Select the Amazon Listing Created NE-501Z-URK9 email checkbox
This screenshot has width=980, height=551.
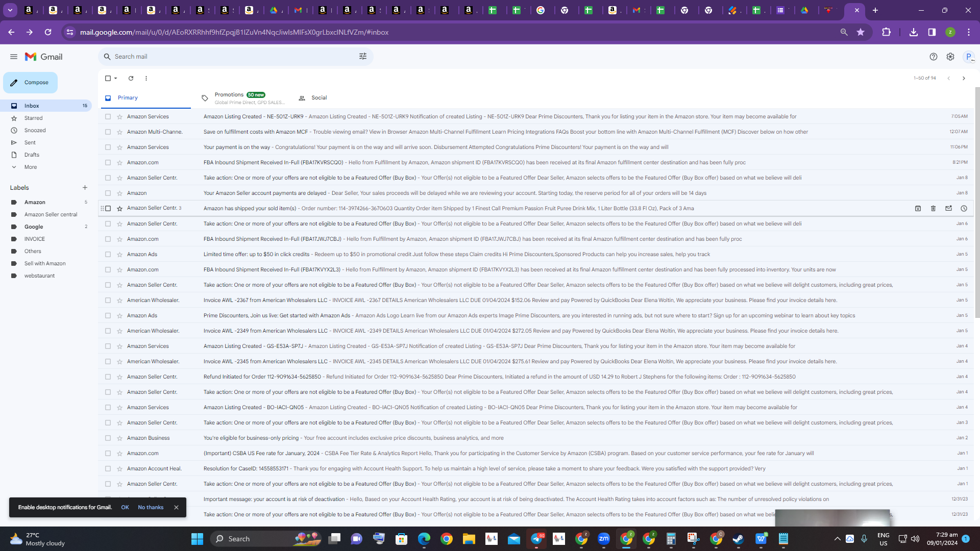pyautogui.click(x=108, y=117)
